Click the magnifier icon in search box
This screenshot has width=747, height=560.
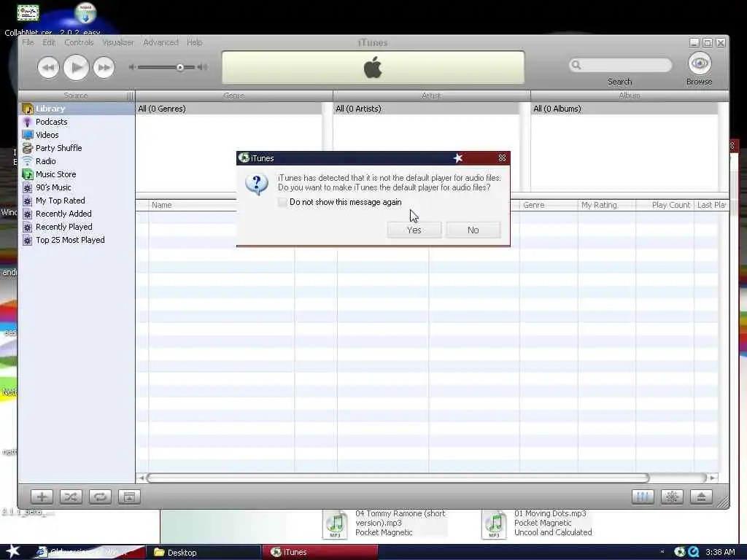pyautogui.click(x=576, y=65)
